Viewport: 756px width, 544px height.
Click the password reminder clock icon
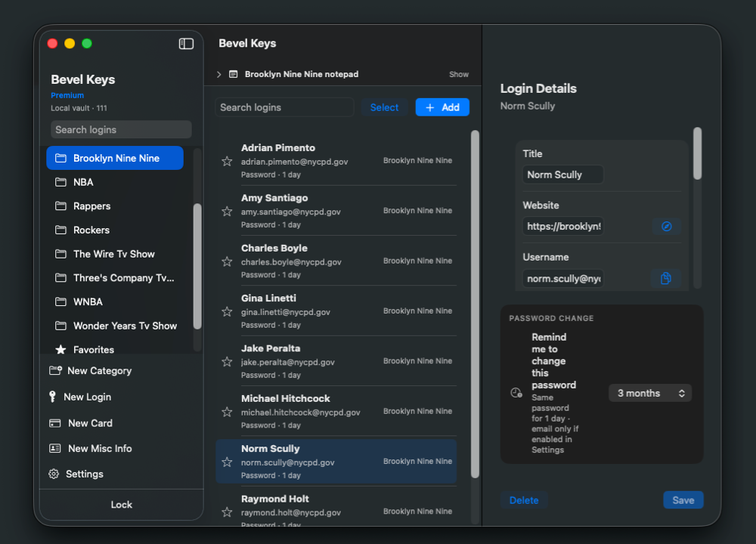[516, 393]
